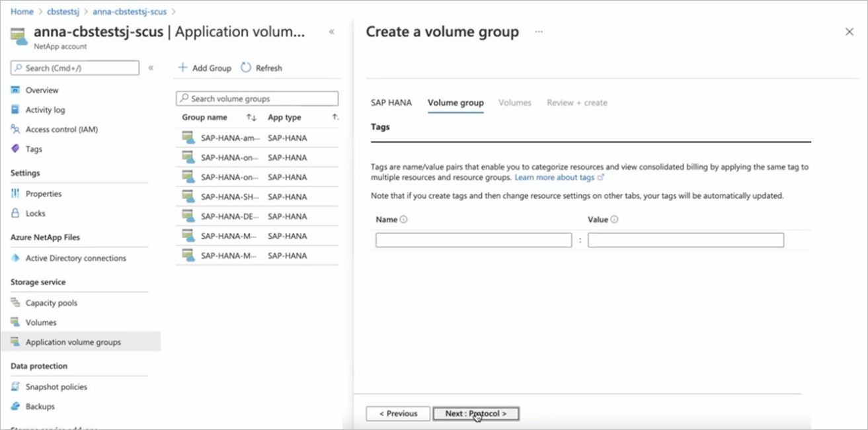The width and height of the screenshot is (868, 430).
Task: Open anna-cbstestsj-scus breadcrumb link
Action: 130,12
